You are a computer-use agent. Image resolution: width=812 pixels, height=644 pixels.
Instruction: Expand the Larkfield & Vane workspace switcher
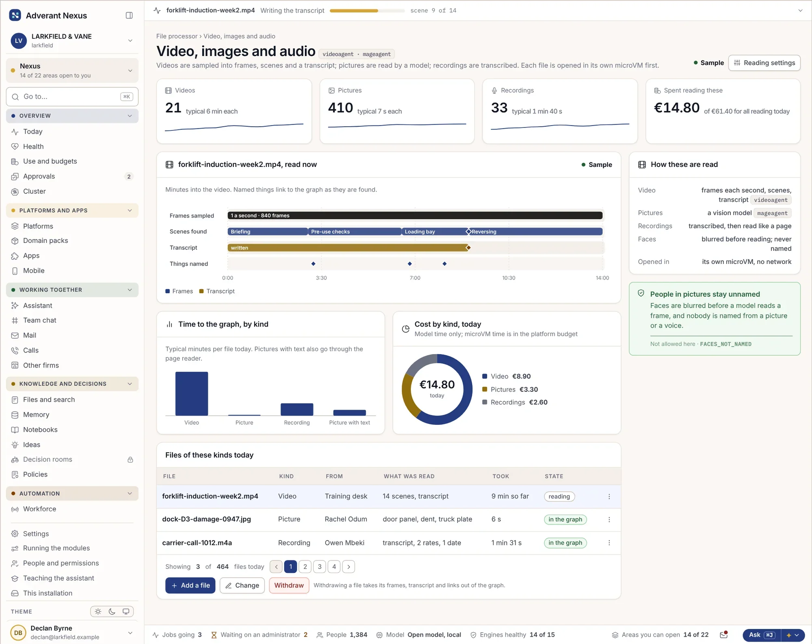pos(72,41)
